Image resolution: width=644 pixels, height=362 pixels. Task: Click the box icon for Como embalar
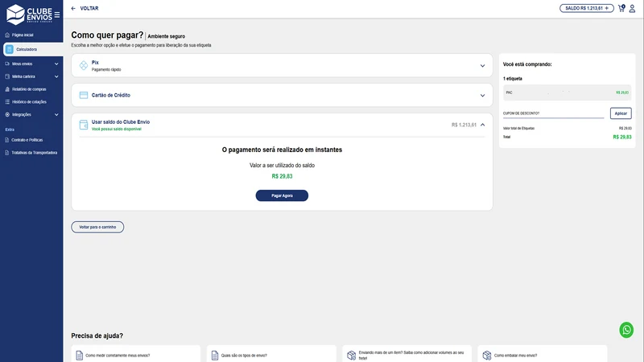click(487, 356)
